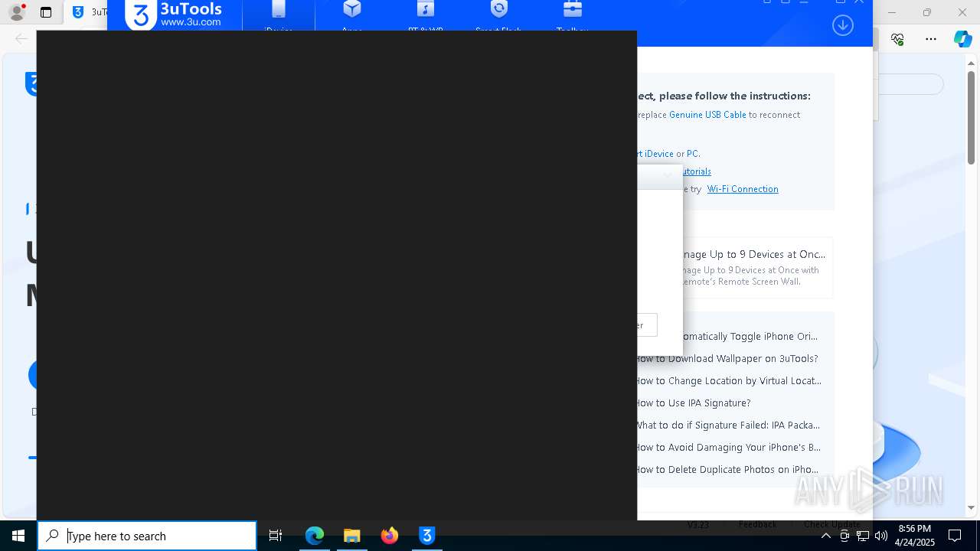Click Check Update in 3uTools status bar
980x551 pixels.
(831, 524)
